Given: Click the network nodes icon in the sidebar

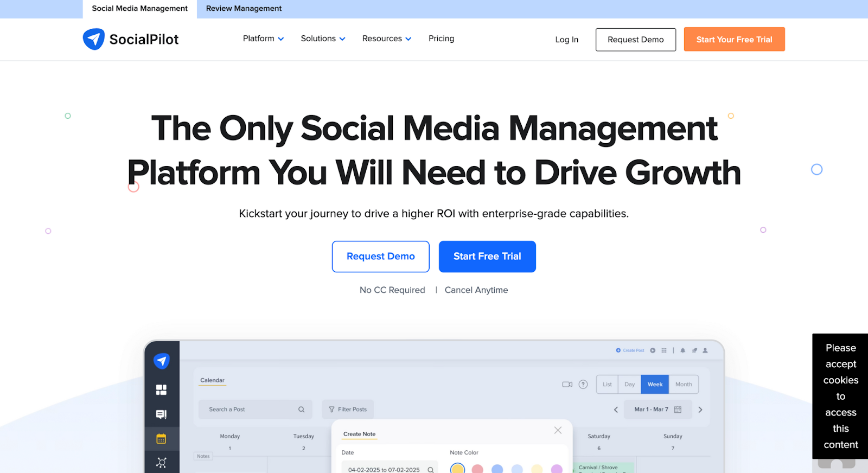Looking at the screenshot, I should pos(161,463).
